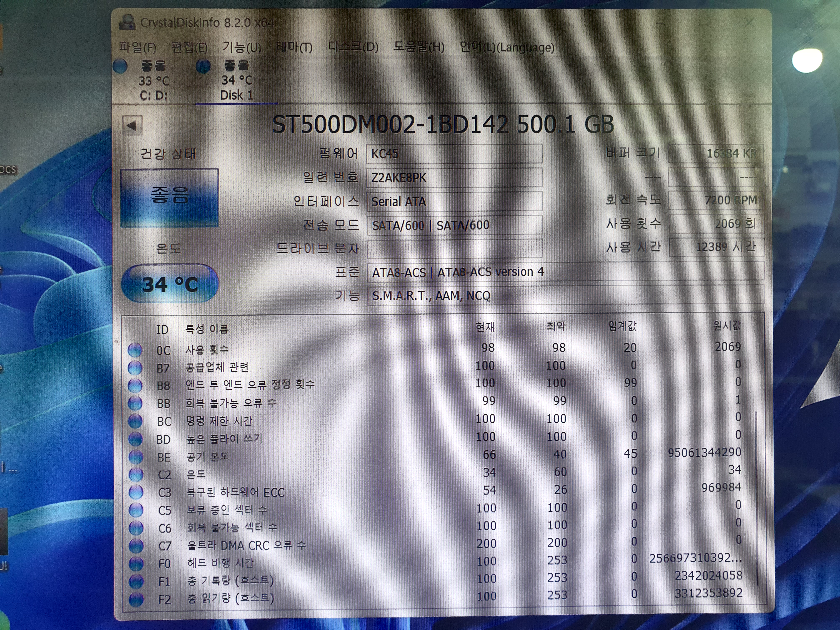Image resolution: width=840 pixels, height=630 pixels.
Task: Open the 파일(F) menu
Action: pos(137,47)
